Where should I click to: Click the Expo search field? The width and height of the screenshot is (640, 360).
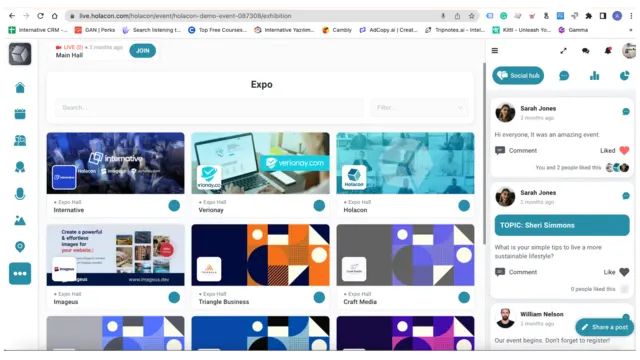point(209,108)
